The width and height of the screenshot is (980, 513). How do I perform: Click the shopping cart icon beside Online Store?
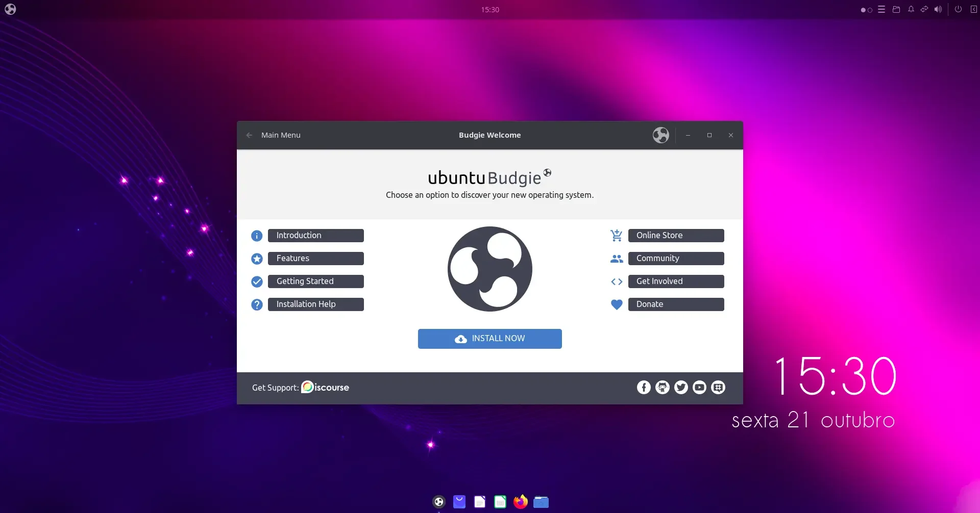(x=617, y=236)
